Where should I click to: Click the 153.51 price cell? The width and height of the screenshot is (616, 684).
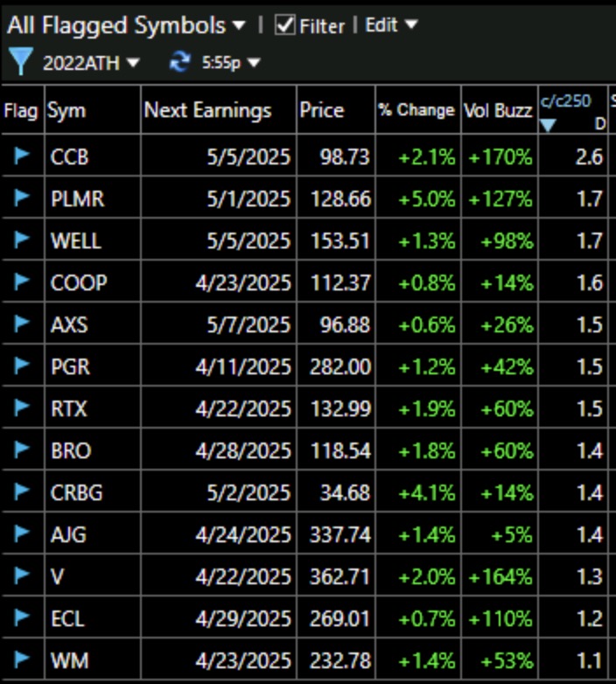point(340,241)
